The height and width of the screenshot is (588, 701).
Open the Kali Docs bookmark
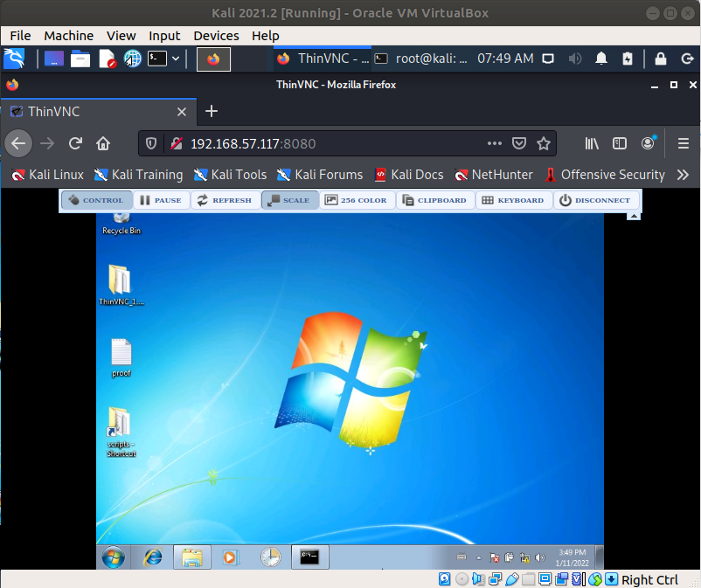[410, 175]
